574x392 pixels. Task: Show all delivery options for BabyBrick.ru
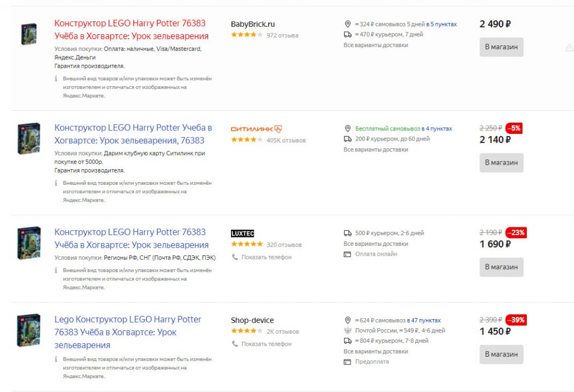(x=376, y=45)
